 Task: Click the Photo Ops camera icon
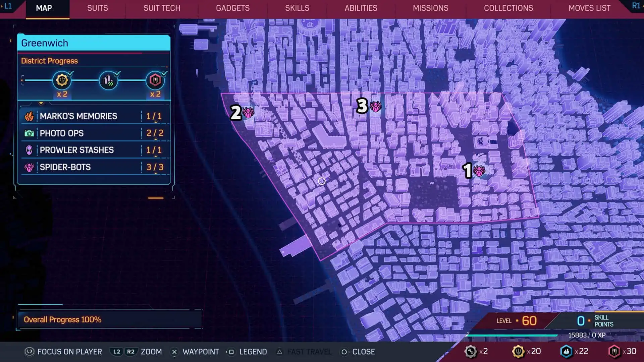click(x=29, y=133)
